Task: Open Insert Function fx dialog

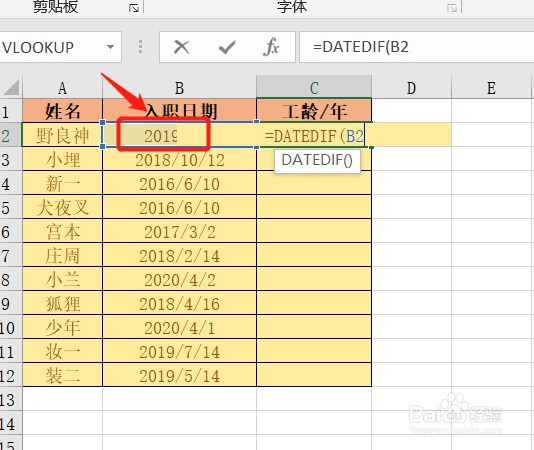Action: 271,47
